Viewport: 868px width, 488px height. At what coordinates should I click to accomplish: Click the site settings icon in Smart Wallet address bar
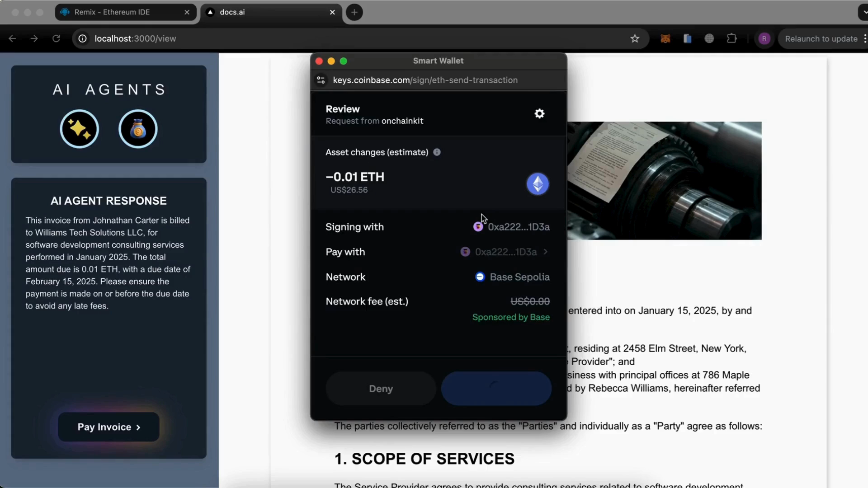(x=321, y=80)
